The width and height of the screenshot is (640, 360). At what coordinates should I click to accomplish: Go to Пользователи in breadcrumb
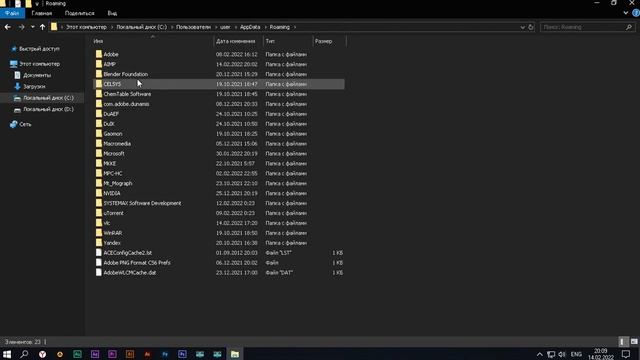[x=193, y=27]
